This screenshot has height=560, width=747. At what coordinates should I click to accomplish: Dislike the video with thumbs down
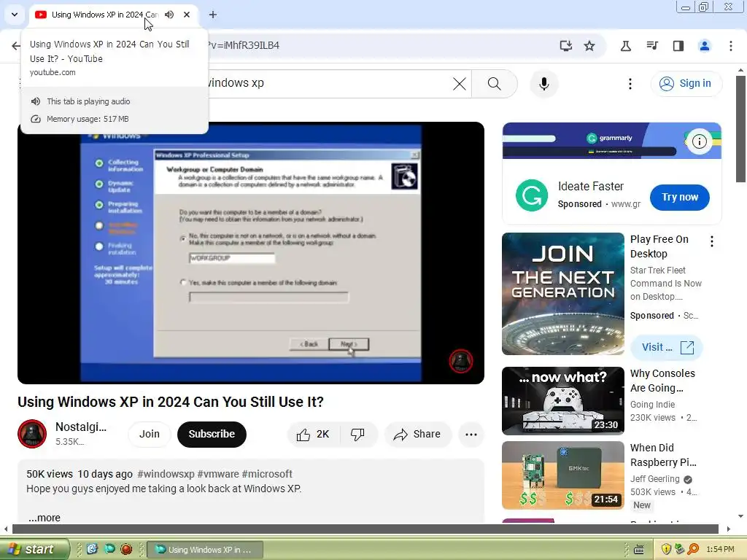pos(357,435)
